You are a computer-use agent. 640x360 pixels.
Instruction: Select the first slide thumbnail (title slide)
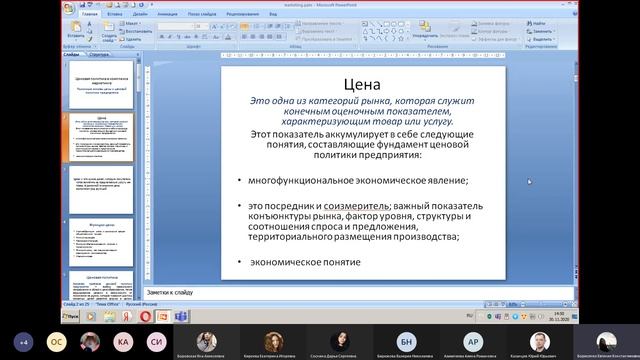[x=101, y=84]
